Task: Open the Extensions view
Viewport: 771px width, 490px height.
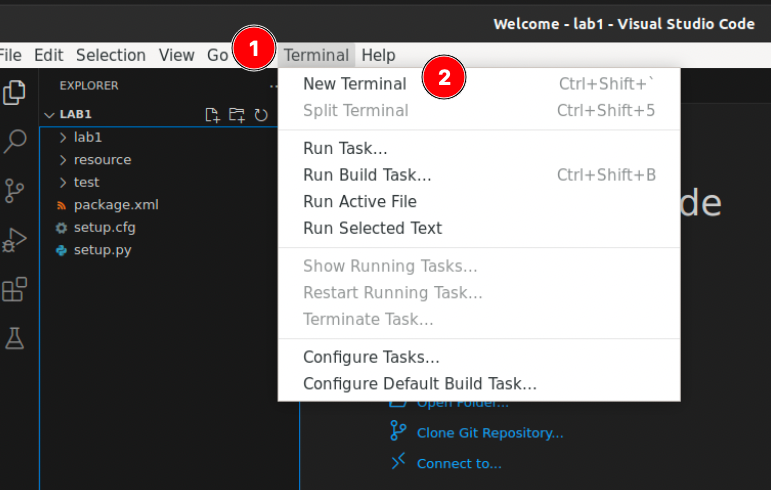Action: 14,289
